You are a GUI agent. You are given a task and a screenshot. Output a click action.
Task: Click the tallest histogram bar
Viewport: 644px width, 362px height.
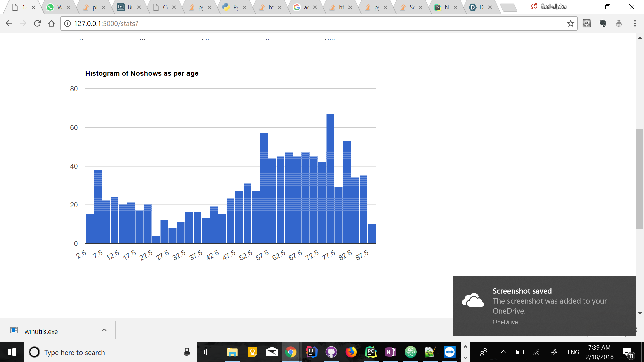[x=330, y=178]
